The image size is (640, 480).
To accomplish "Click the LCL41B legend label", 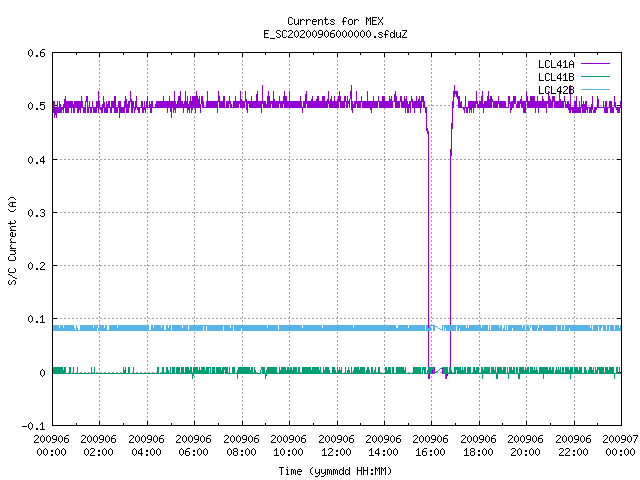I will [556, 77].
